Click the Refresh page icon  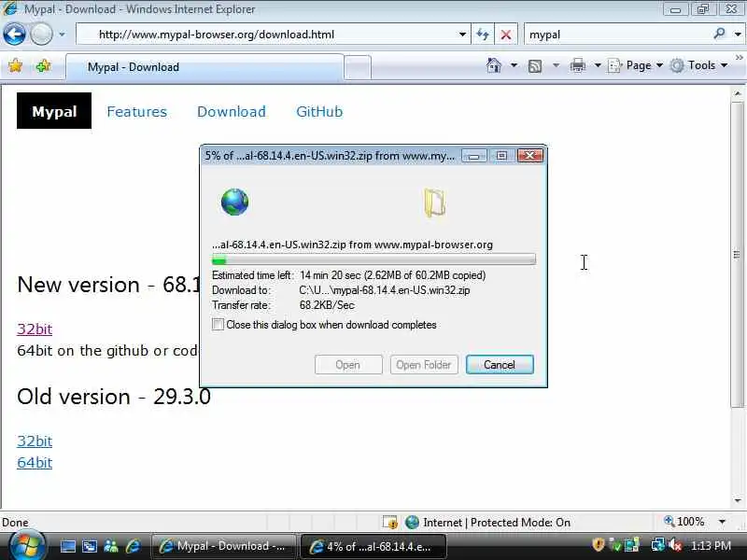pos(483,35)
